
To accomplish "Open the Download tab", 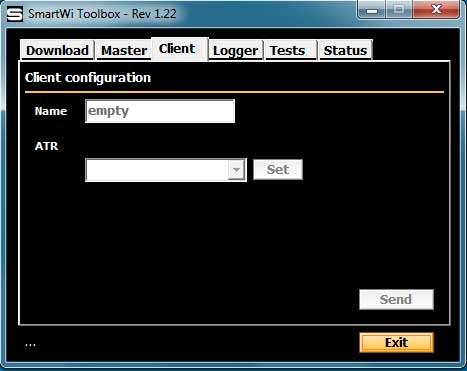I will pyautogui.click(x=57, y=50).
